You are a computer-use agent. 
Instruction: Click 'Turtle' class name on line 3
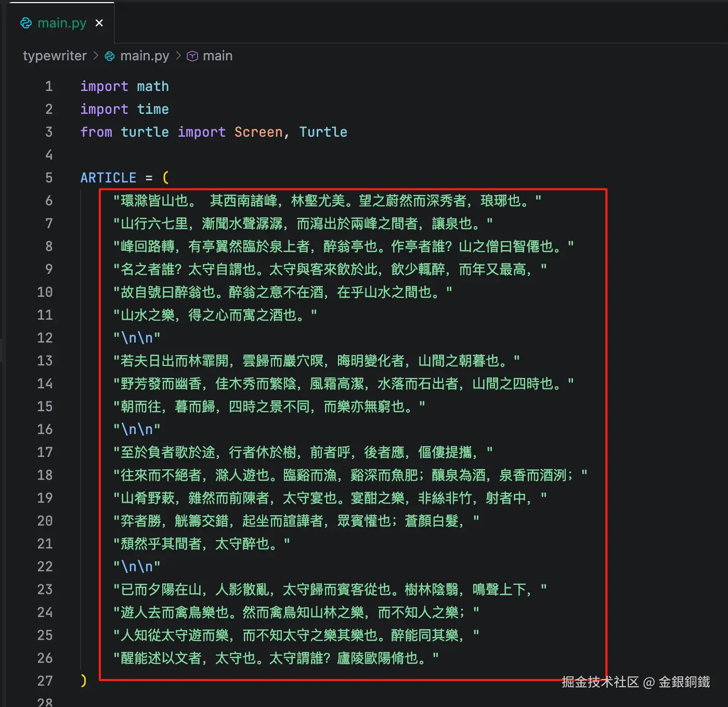coord(323,132)
